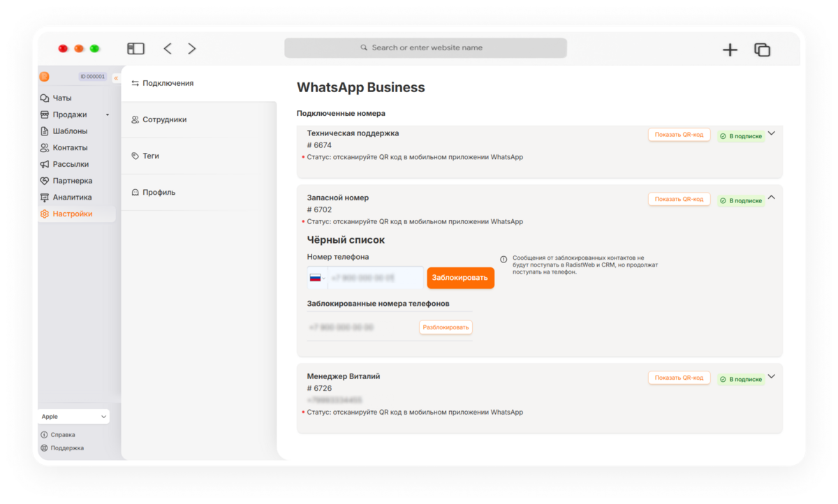Open the Apple account dropdown
Image resolution: width=838 pixels, height=504 pixels.
(74, 417)
